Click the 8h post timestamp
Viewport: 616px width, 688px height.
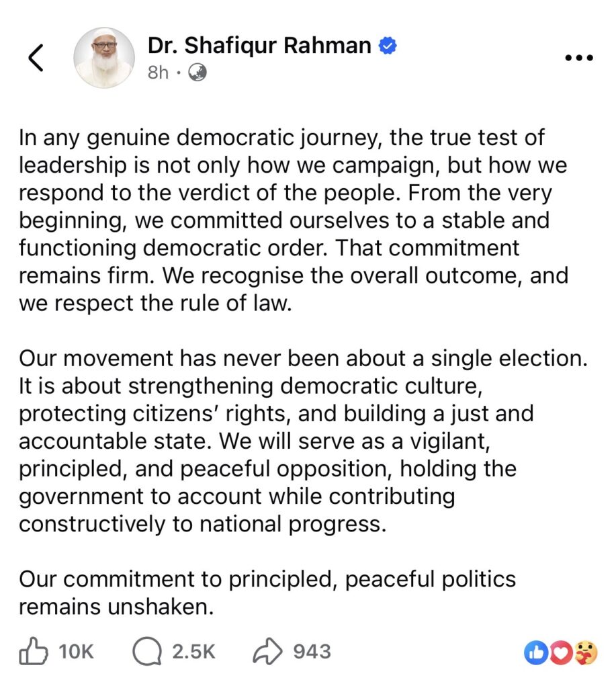point(158,73)
